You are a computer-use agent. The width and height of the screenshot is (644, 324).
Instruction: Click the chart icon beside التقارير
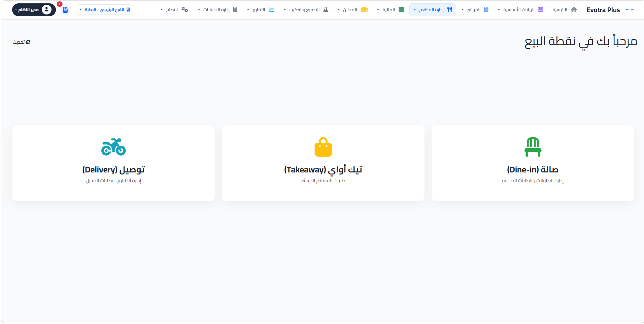tap(271, 9)
